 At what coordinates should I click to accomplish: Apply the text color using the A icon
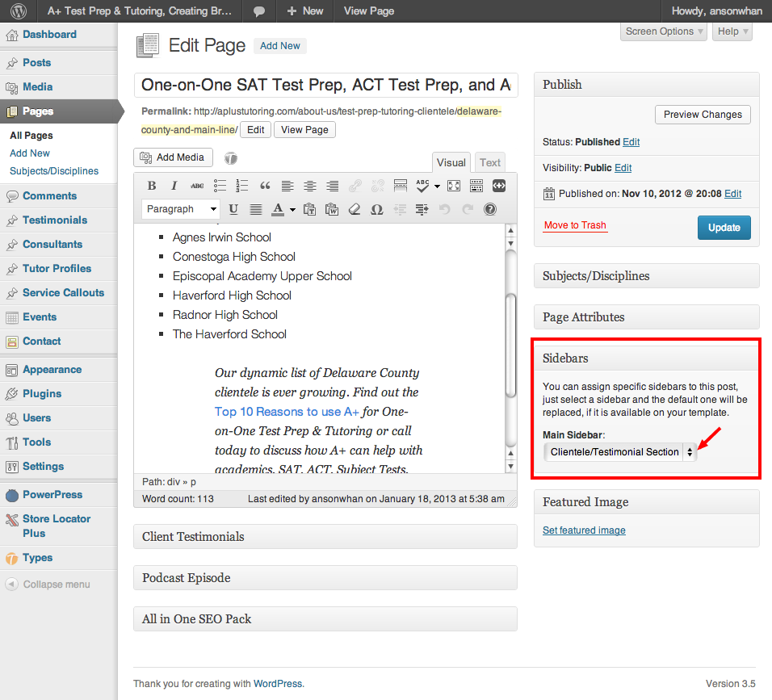point(278,209)
